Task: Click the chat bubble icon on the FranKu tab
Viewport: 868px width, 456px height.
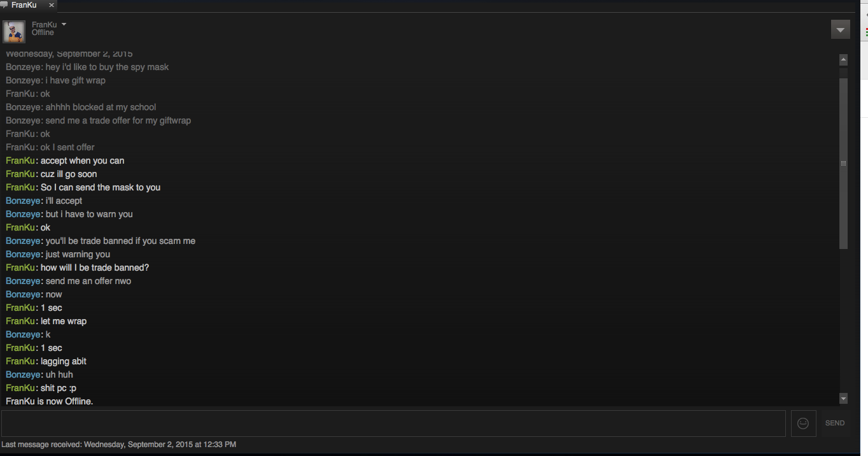Action: [4, 5]
